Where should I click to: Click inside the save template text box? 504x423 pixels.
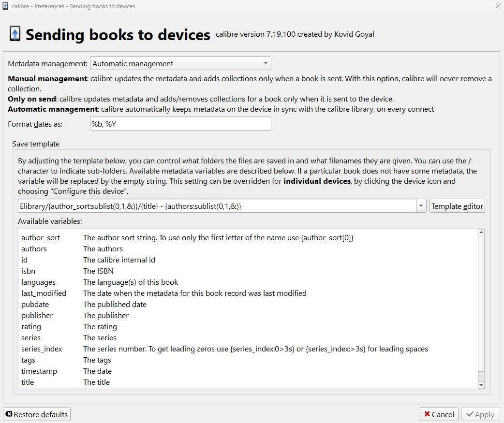coord(218,206)
